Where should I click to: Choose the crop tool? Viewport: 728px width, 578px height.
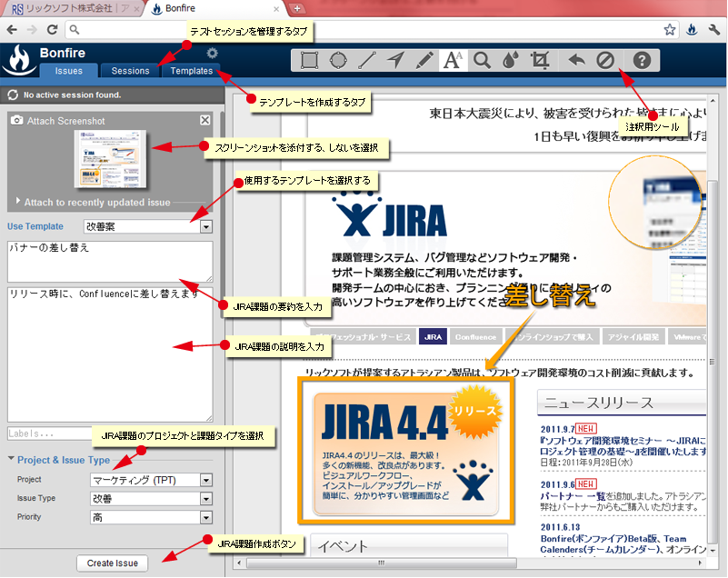pyautogui.click(x=540, y=60)
